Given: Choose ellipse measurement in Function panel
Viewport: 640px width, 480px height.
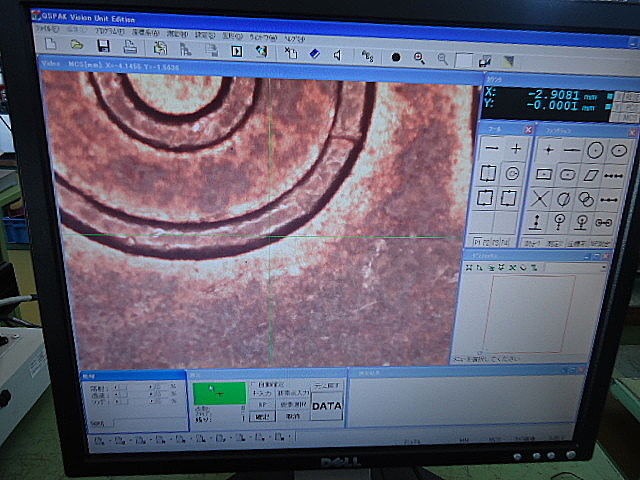Looking at the screenshot, I should [619, 151].
